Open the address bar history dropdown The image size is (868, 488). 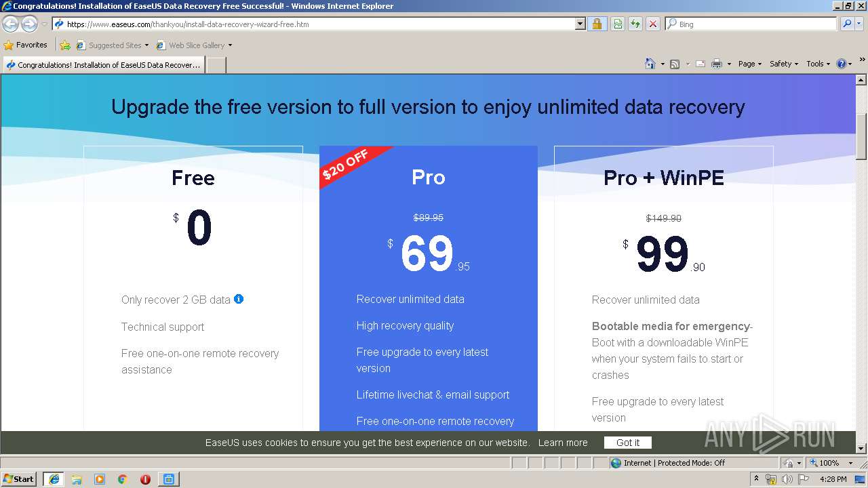click(x=580, y=24)
